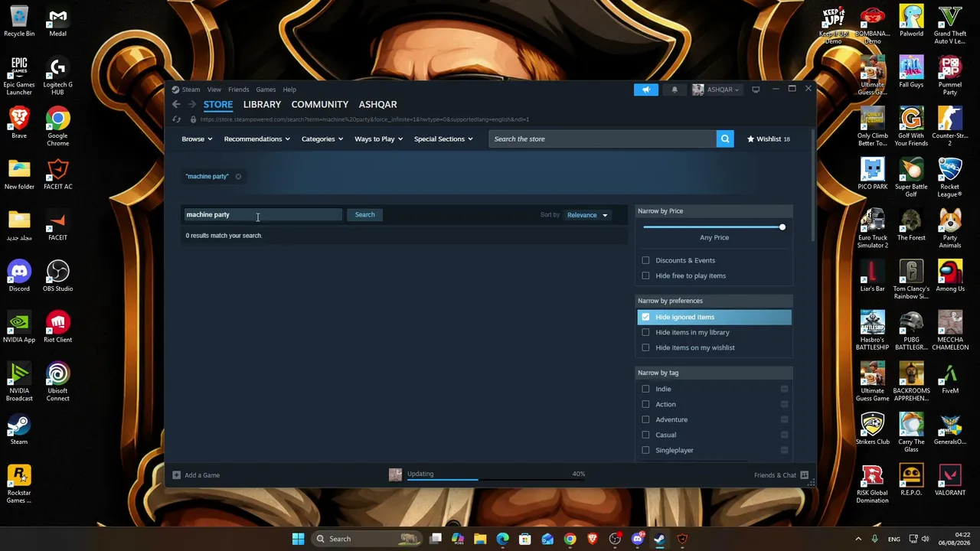Tick the Casual tag checkbox

(x=645, y=435)
